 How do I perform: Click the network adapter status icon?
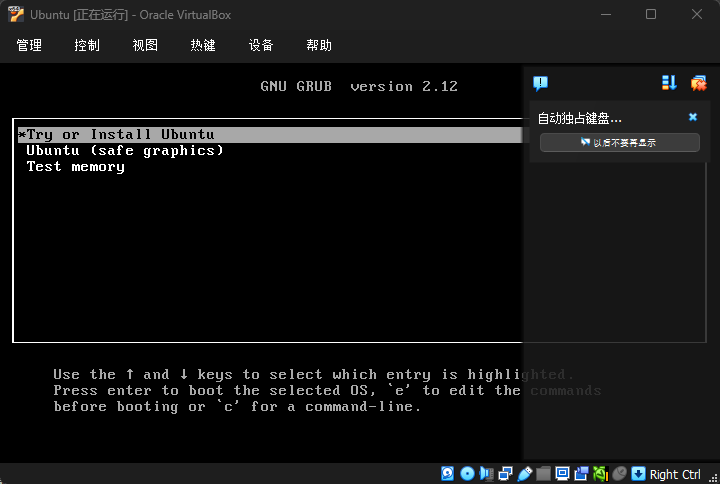[505, 474]
